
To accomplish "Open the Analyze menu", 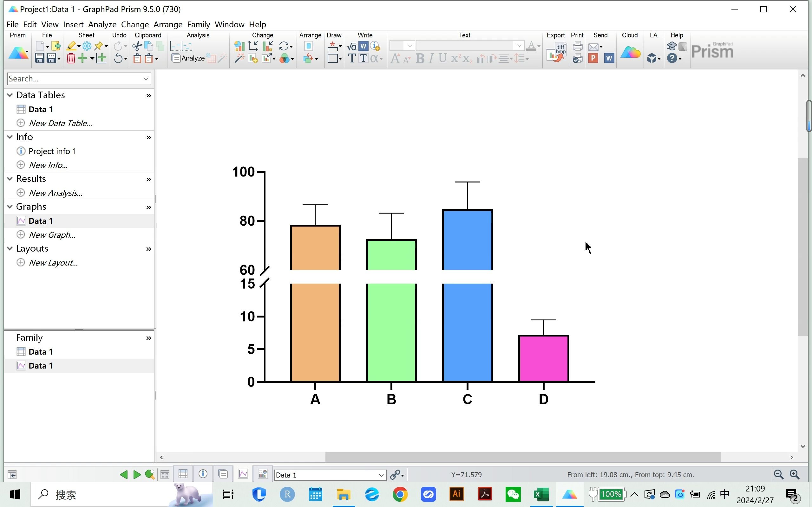I will [102, 24].
